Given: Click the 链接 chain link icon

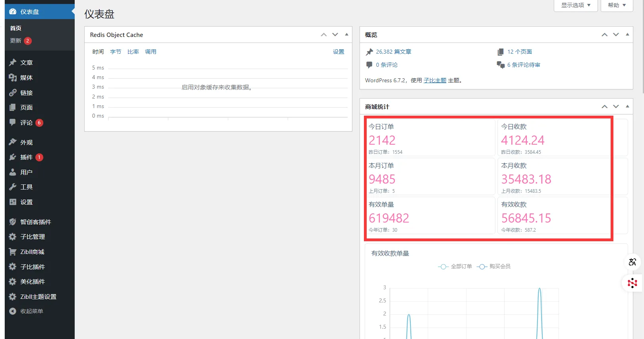Looking at the screenshot, I should tap(13, 93).
